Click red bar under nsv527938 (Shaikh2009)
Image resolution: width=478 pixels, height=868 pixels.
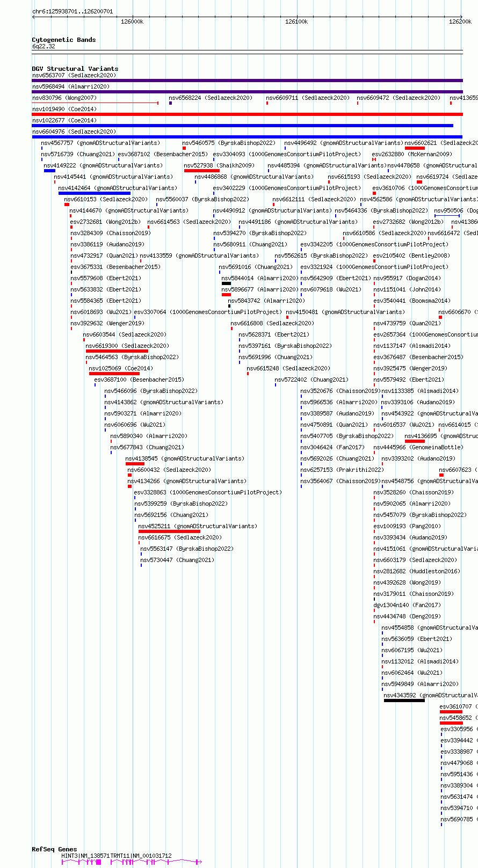pos(202,171)
